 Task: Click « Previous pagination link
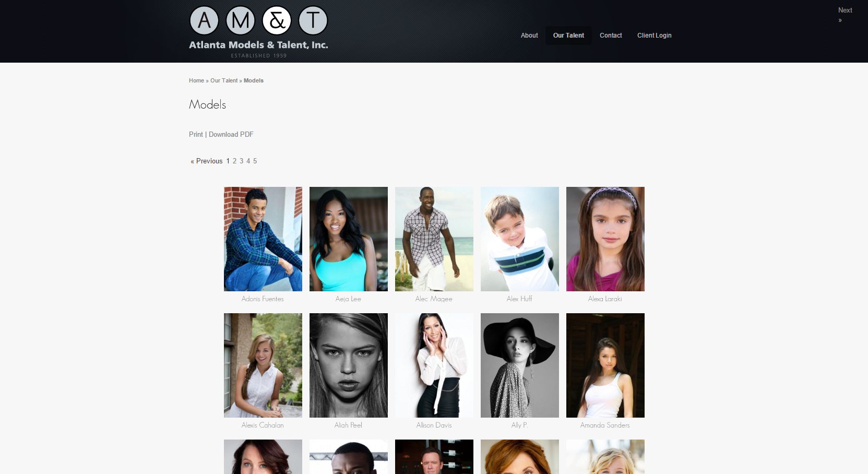tap(207, 161)
